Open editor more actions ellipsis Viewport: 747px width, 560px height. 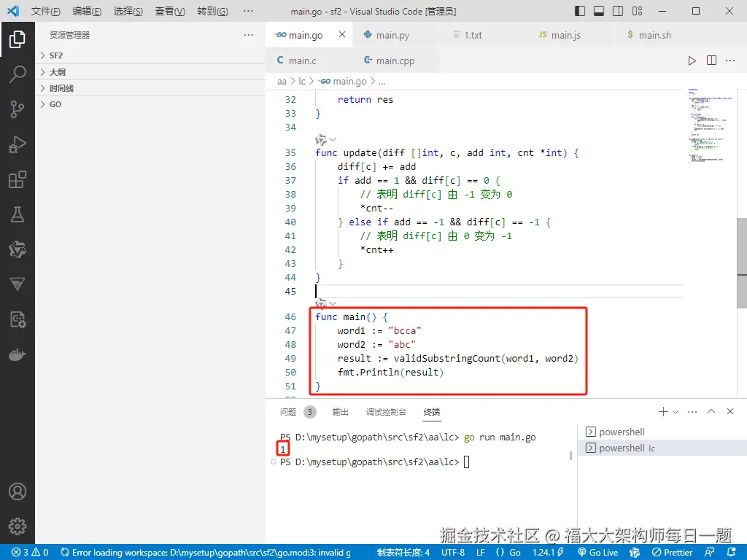point(730,61)
